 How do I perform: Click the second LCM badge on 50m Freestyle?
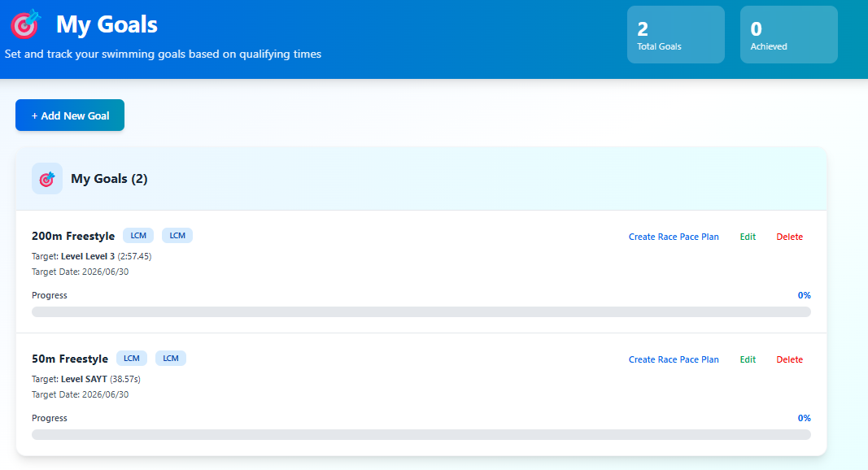click(x=171, y=359)
